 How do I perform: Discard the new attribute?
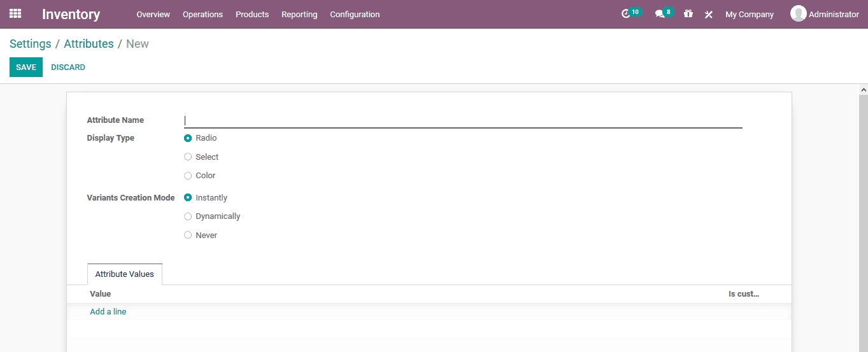68,67
